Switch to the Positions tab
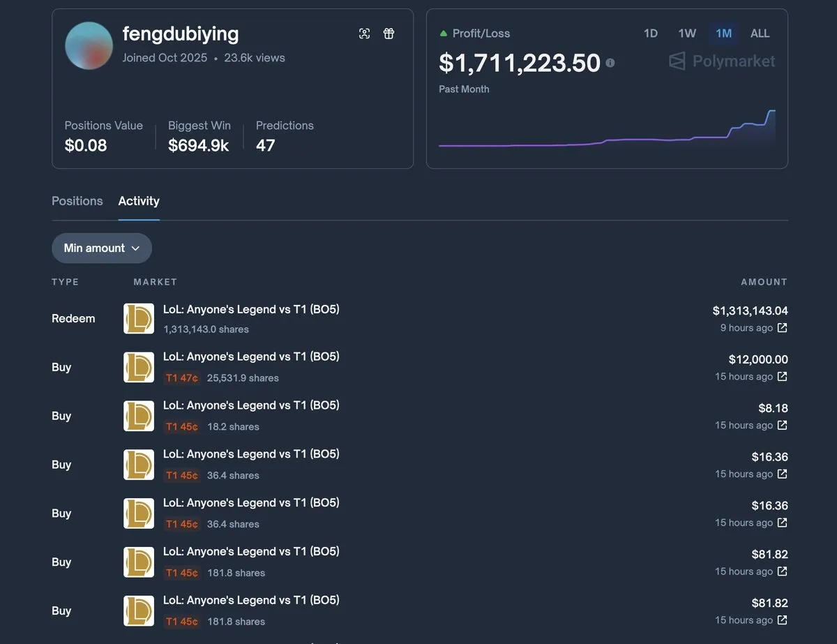The height and width of the screenshot is (644, 837). pyautogui.click(x=77, y=201)
